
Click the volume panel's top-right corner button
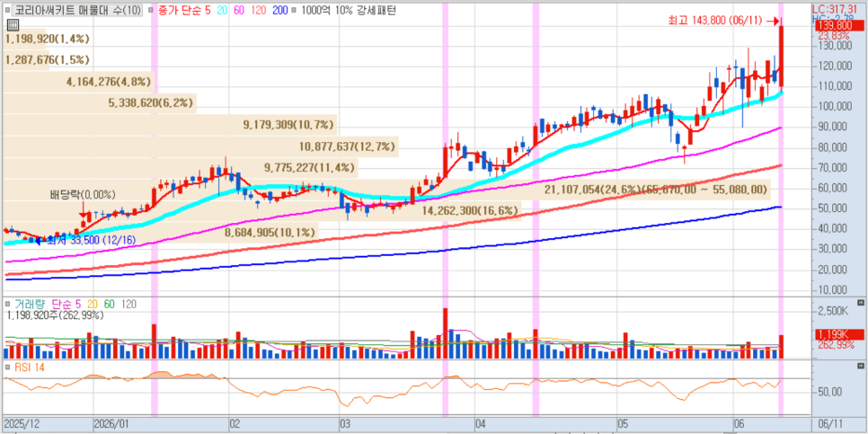[860, 303]
